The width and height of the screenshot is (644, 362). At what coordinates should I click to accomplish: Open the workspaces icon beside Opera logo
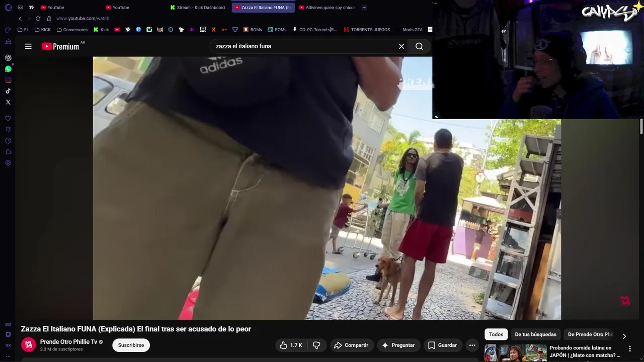(x=20, y=8)
